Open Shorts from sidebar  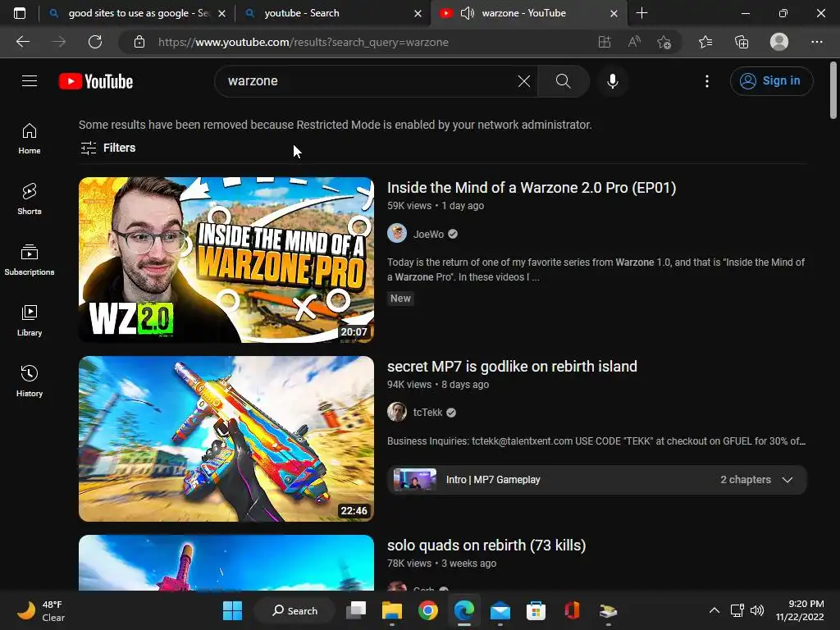pyautogui.click(x=30, y=199)
